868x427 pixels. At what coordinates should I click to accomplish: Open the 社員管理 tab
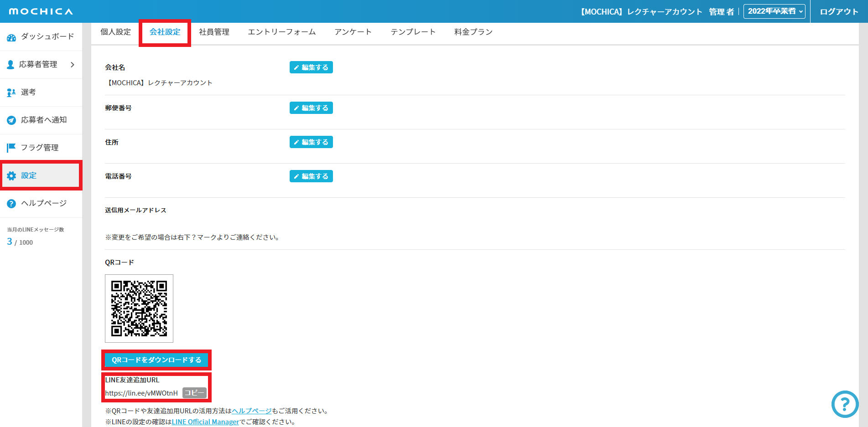(x=214, y=32)
